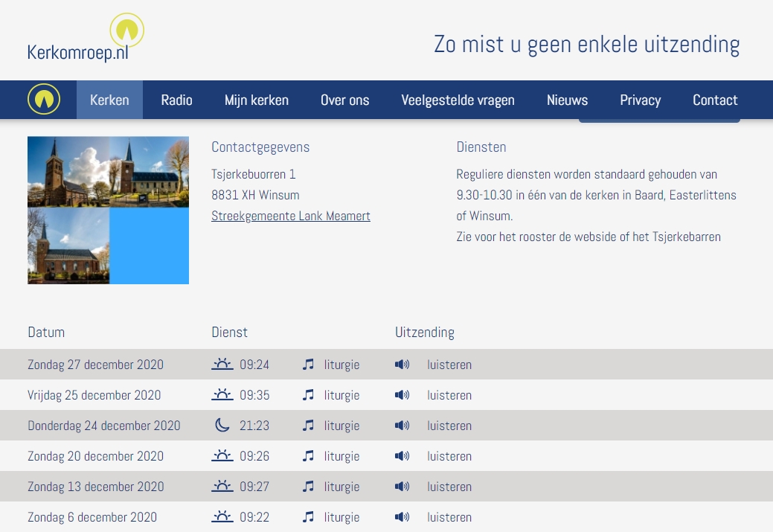
Task: Listen to Zondag 20 december broadcast
Action: (x=449, y=456)
